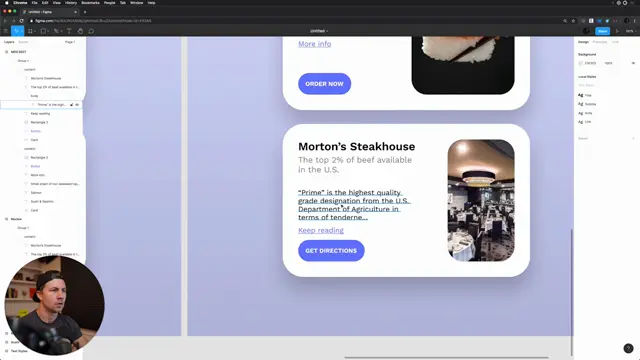Expand the Pen tool dropdown arrow
This screenshot has height=360, width=640.
coord(61,31)
